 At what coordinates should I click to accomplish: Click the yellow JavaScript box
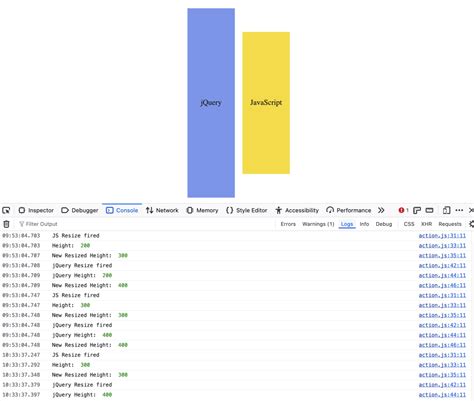pos(266,103)
